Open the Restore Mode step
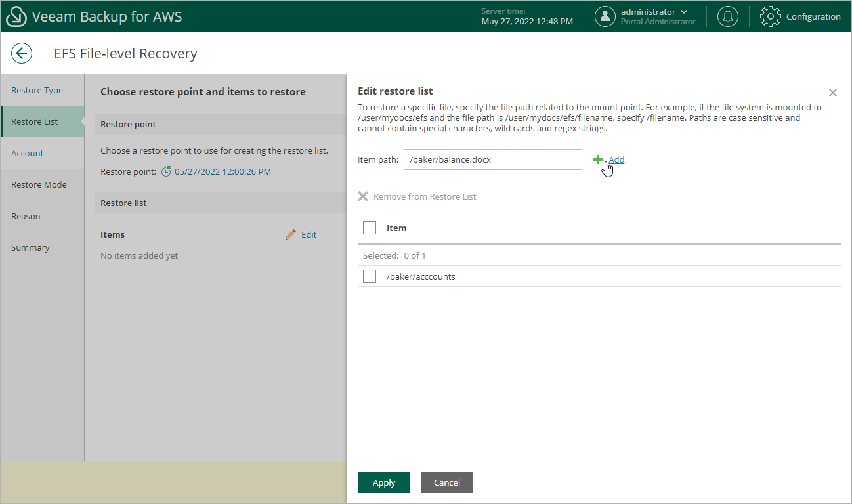The height and width of the screenshot is (504, 852). pyautogui.click(x=39, y=184)
